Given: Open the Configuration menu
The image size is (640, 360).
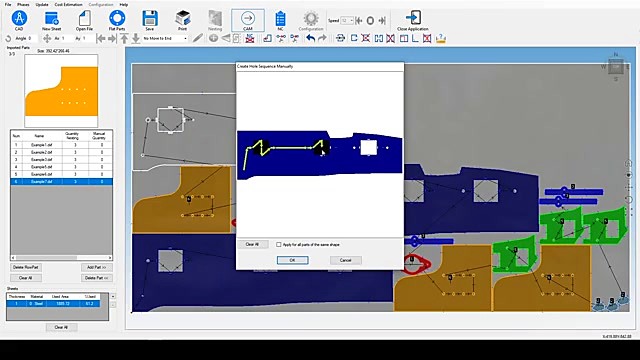Looking at the screenshot, I should [x=101, y=4].
